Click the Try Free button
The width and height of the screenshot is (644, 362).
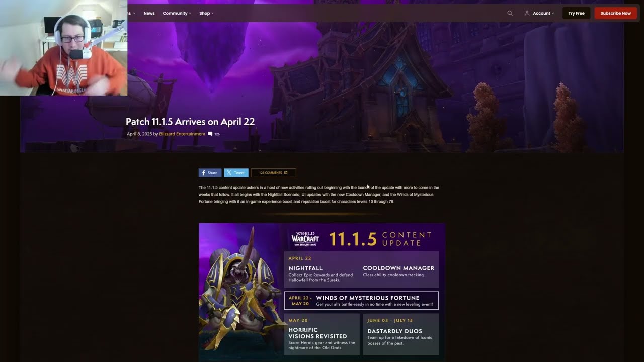click(x=576, y=13)
